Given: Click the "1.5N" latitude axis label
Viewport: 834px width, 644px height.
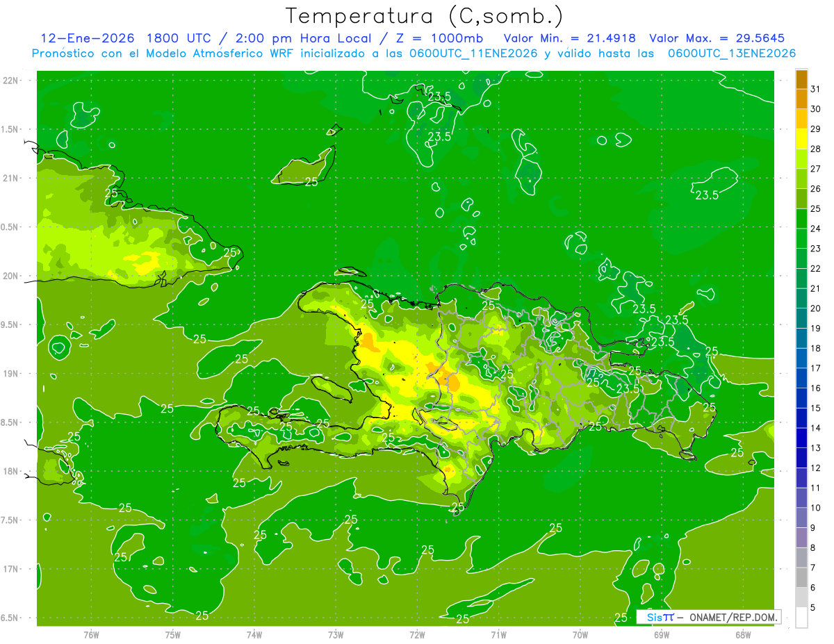Looking at the screenshot, I should tap(10, 129).
